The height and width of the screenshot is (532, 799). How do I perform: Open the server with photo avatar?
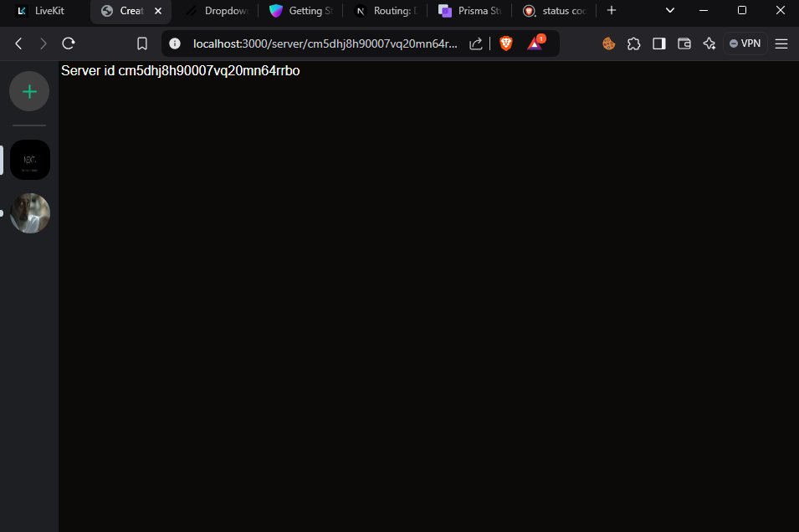point(30,213)
